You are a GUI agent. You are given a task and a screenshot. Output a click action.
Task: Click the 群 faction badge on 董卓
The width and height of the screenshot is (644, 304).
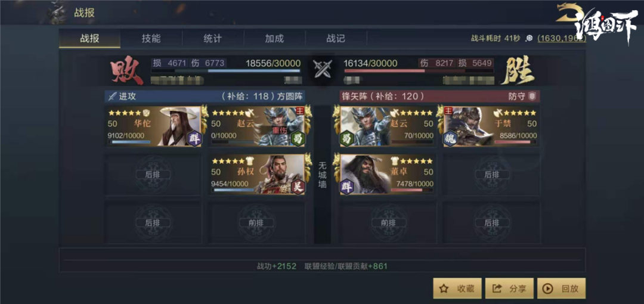pyautogui.click(x=346, y=187)
